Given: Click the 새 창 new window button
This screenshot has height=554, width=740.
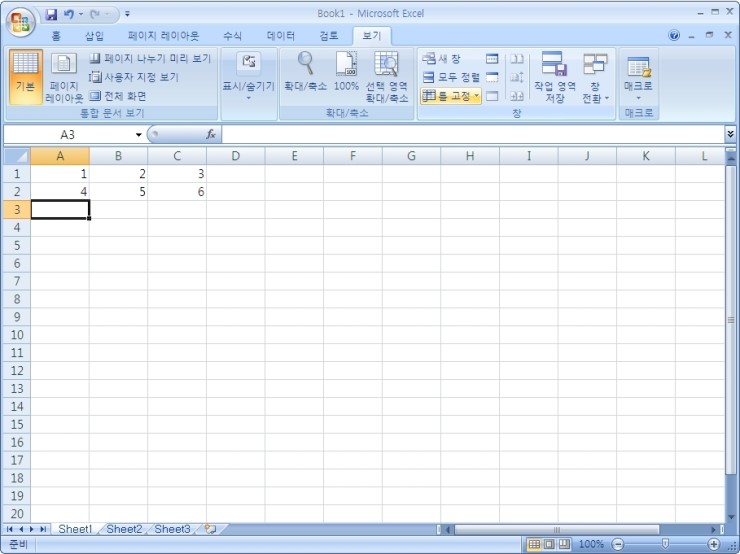Looking at the screenshot, I should (442, 59).
